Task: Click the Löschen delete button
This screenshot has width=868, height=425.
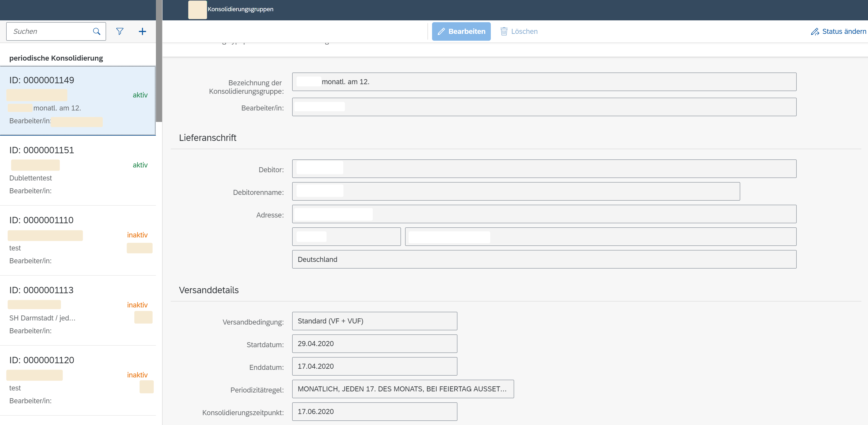Action: (x=519, y=31)
